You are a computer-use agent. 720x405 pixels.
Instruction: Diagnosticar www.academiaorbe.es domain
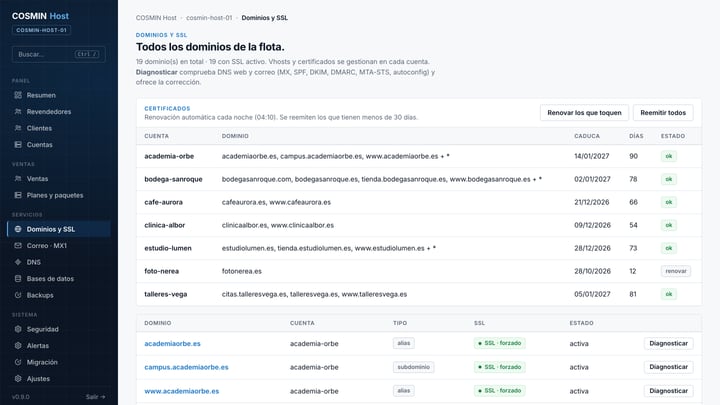(669, 391)
